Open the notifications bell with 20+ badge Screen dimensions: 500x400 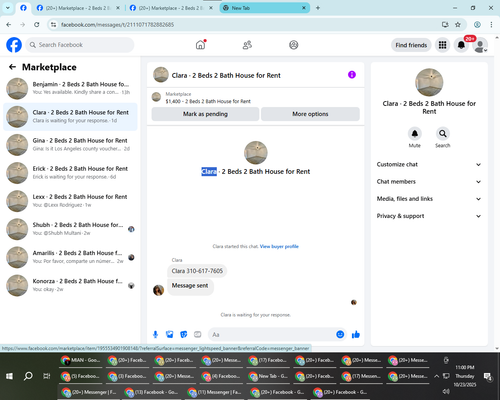(461, 45)
